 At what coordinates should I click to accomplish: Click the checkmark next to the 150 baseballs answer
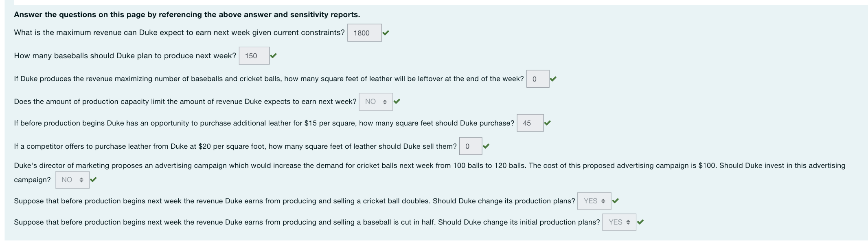[x=274, y=56]
